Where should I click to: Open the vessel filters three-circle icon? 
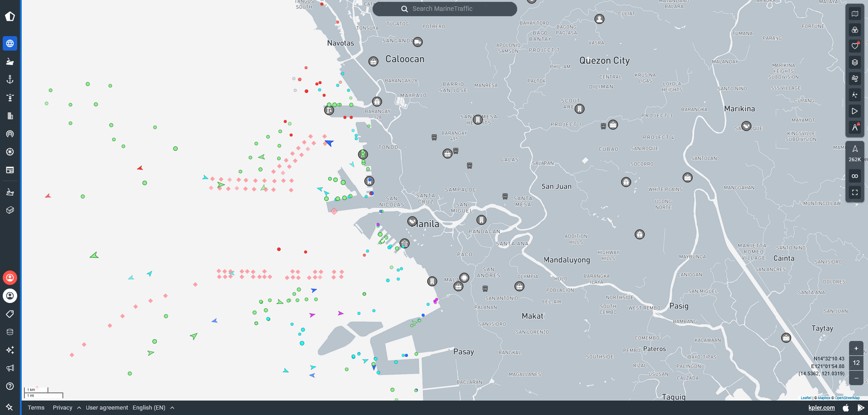[x=855, y=30]
